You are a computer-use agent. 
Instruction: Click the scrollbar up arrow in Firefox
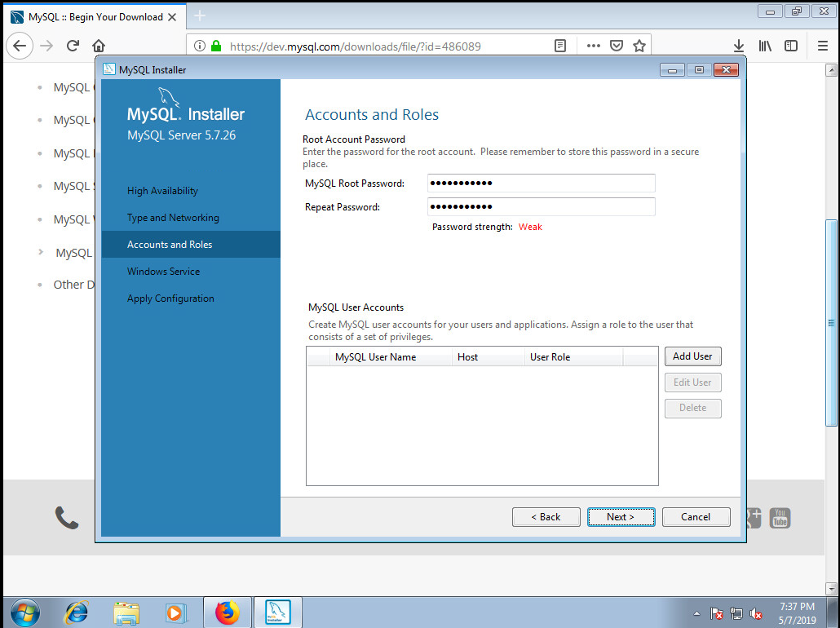[831, 69]
